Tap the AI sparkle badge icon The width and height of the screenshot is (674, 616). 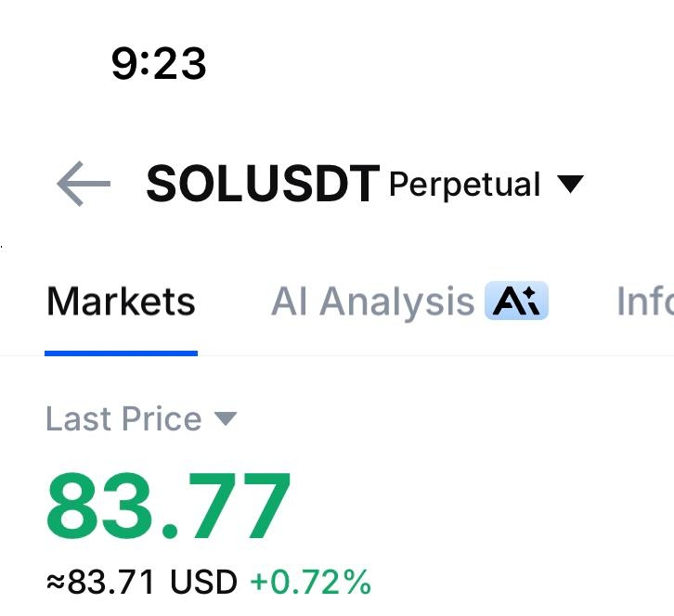pyautogui.click(x=516, y=302)
